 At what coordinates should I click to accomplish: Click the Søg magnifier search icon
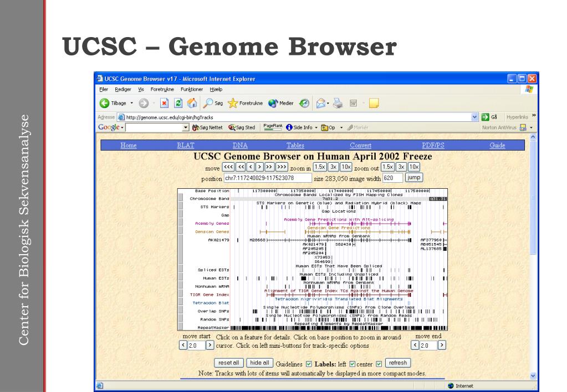click(x=208, y=104)
